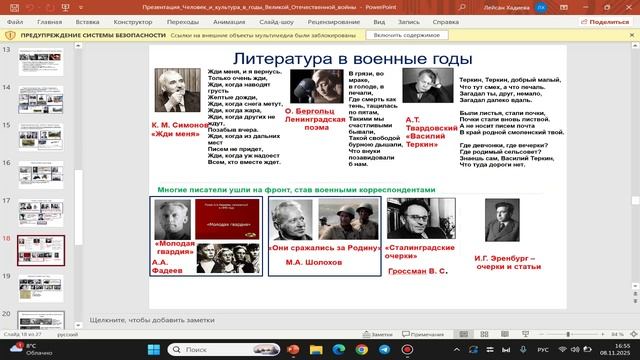Select slide 19 thumbnail
This screenshot has width=640, height=360.
pos(41,288)
